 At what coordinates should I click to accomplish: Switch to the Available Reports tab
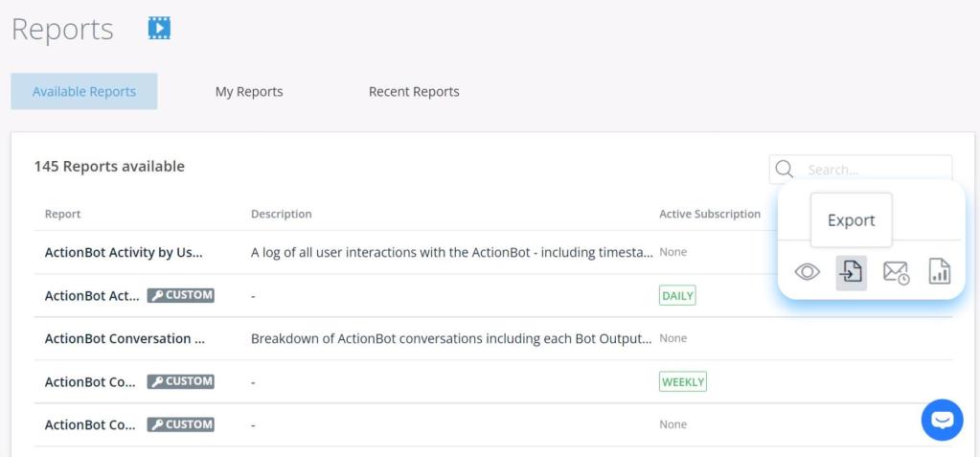(84, 92)
